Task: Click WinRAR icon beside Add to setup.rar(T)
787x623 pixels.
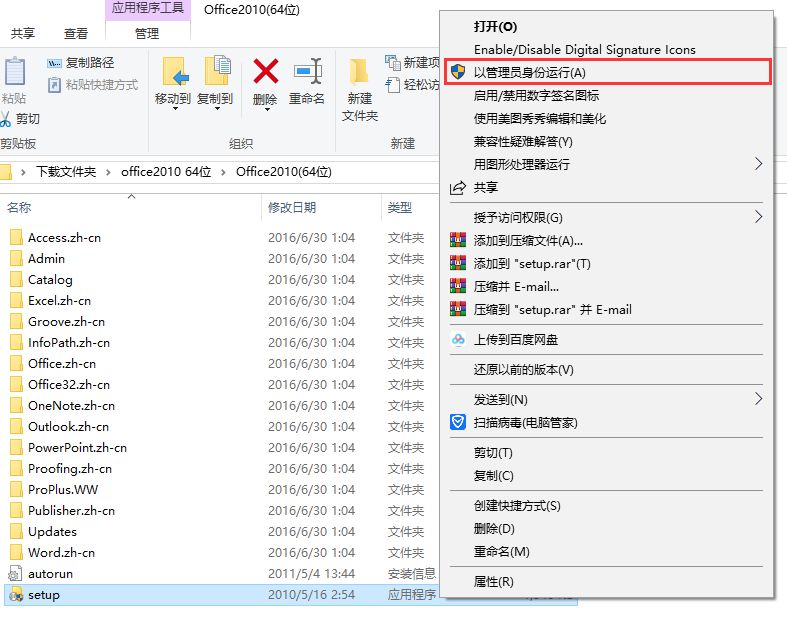Action: pyautogui.click(x=458, y=263)
